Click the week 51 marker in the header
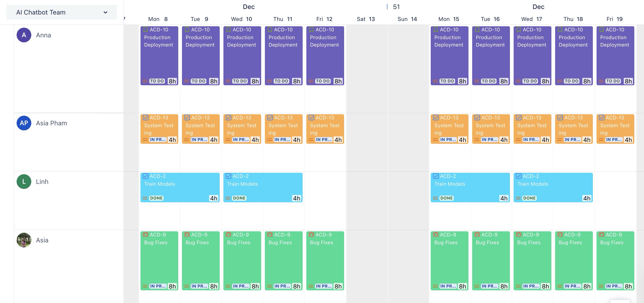Viewport: 644px width, 303px height. pos(396,7)
